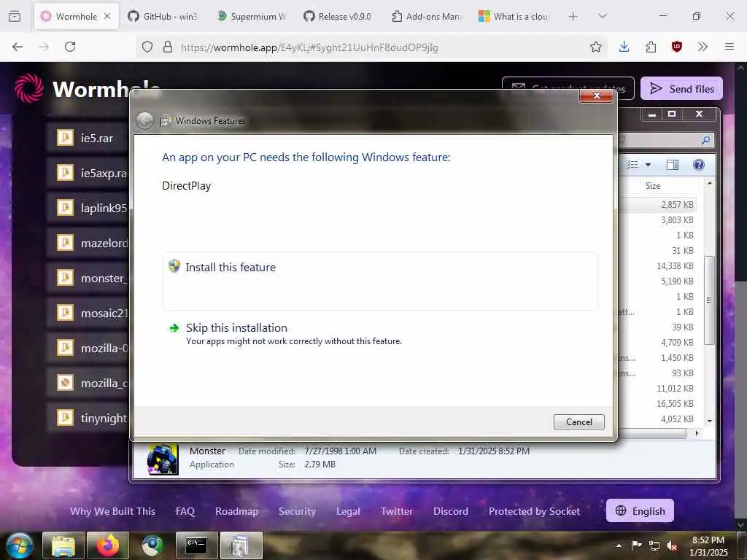Click the laplink95 file icon
Viewport: 747px width, 560px height.
65,208
